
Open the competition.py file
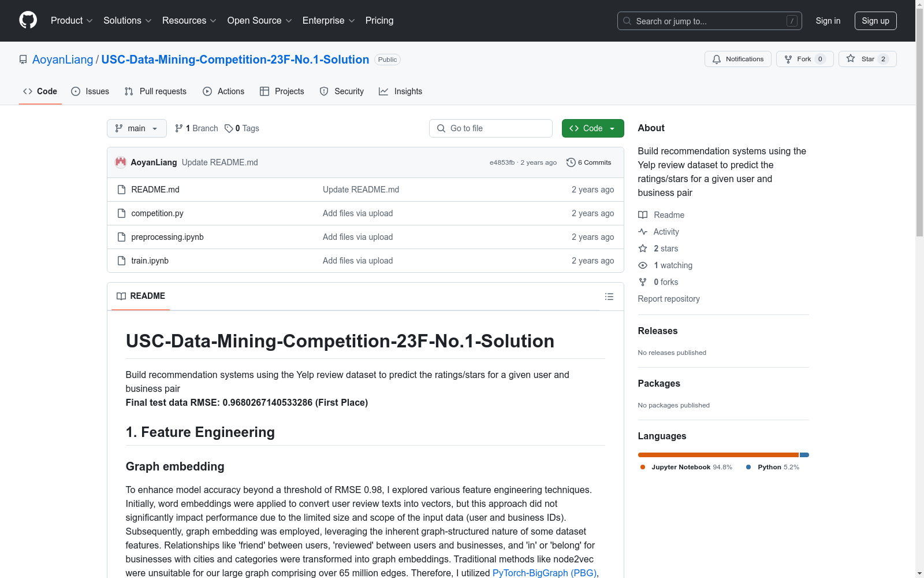(x=157, y=213)
